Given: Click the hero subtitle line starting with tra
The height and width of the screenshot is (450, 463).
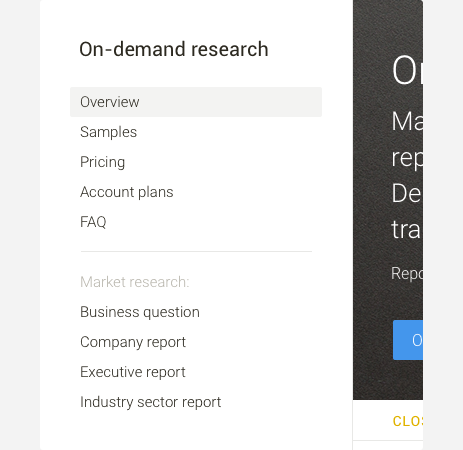Looking at the screenshot, I should [x=407, y=229].
